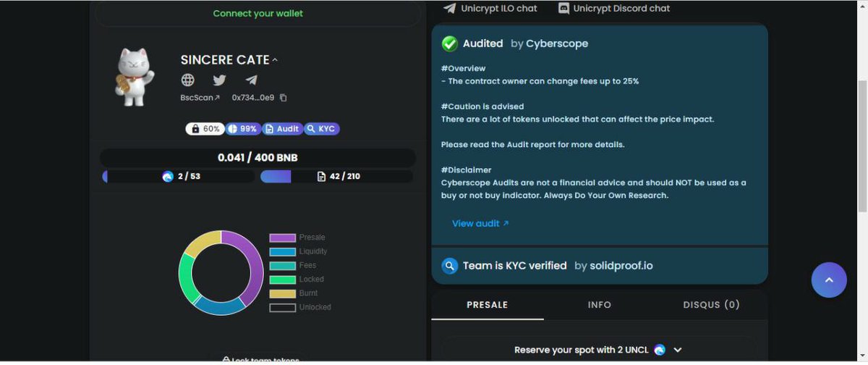Image resolution: width=868 pixels, height=365 pixels.
Task: Open the SINCERE CATE Twitter icon
Action: 219,80
